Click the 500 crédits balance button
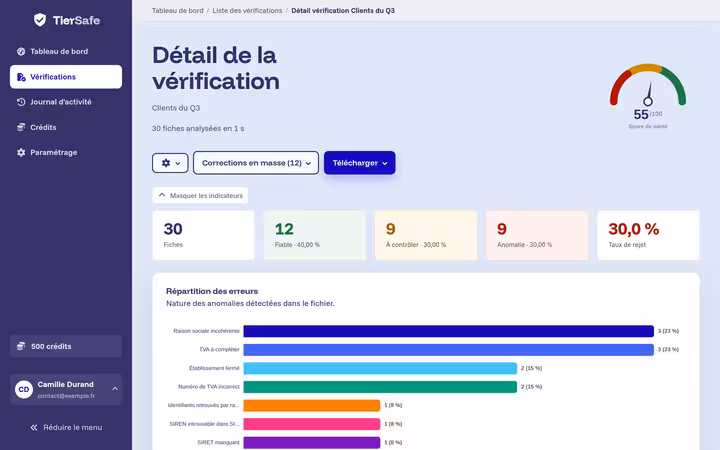 pos(66,346)
